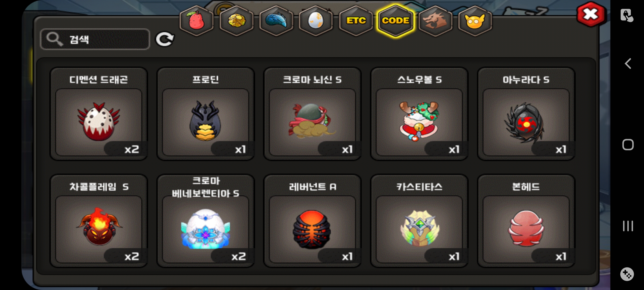Open the blue dragon scale tab

[276, 21]
